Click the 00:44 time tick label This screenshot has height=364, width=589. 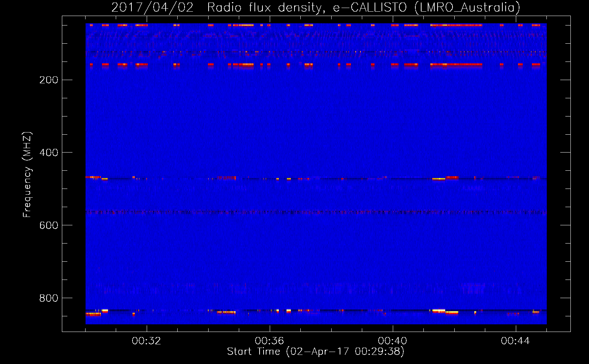(515, 341)
